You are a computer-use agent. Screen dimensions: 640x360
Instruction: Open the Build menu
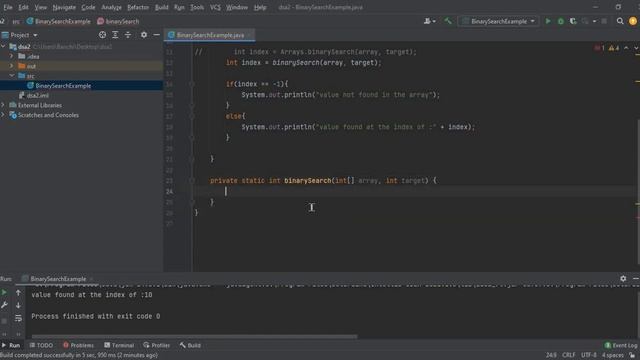[162, 7]
